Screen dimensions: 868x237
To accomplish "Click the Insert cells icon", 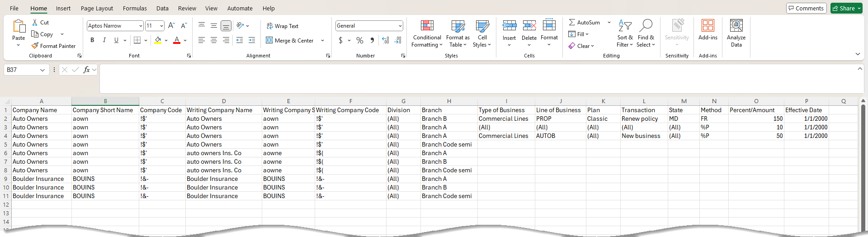I will pos(509,25).
